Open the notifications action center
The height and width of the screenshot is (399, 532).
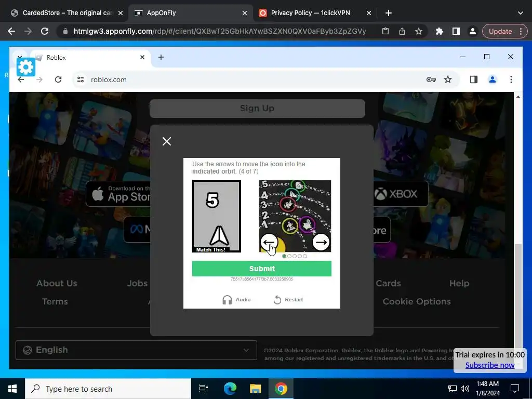click(x=515, y=389)
